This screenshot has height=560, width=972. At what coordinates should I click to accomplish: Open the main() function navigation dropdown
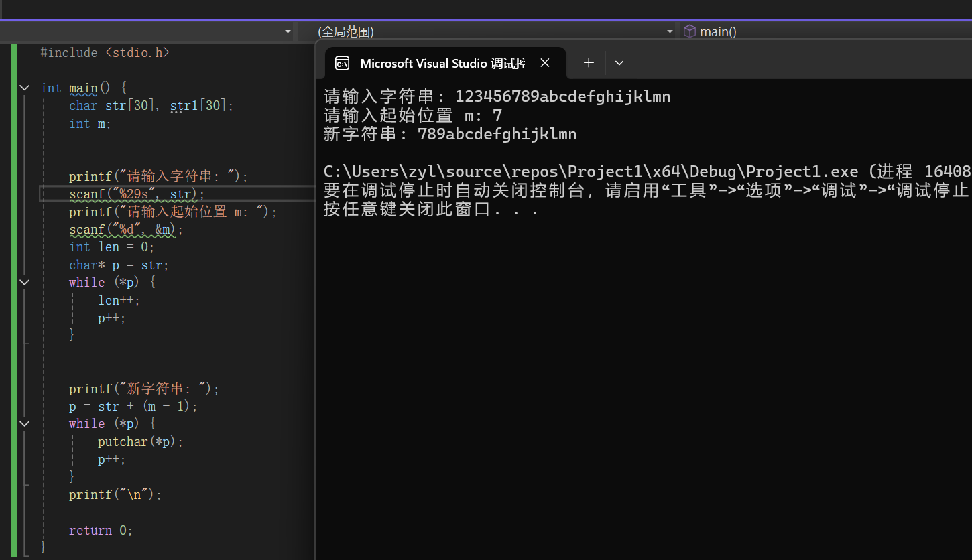pos(827,31)
